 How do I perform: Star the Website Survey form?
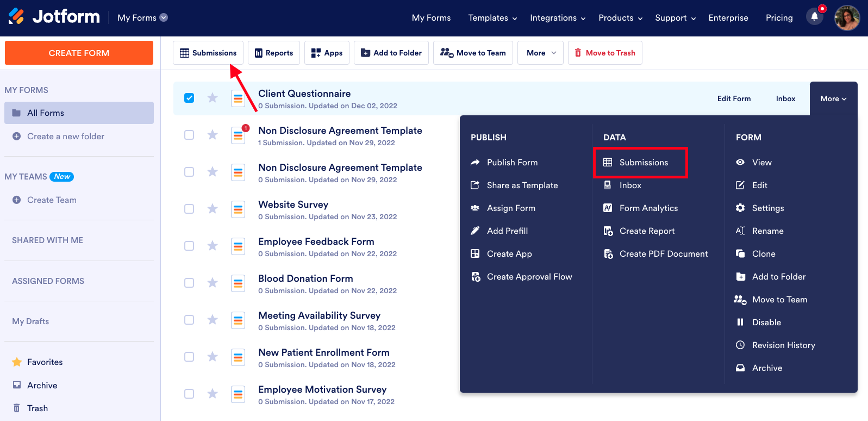[213, 209]
